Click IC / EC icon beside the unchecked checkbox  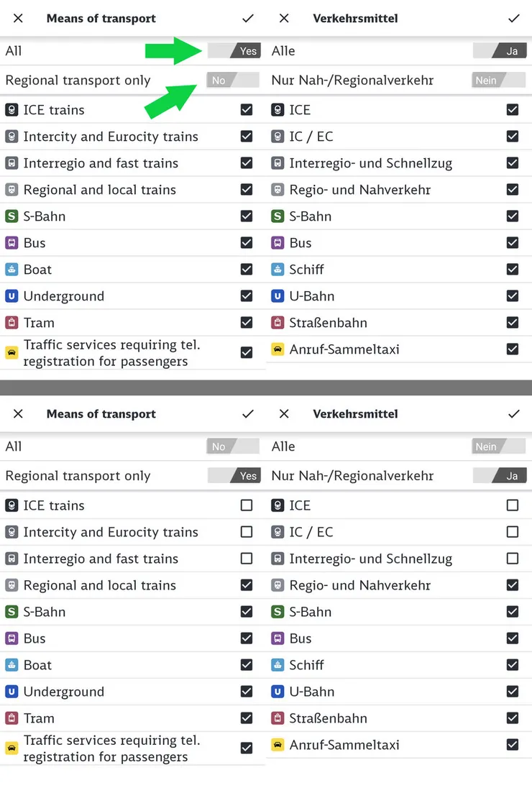coord(278,532)
